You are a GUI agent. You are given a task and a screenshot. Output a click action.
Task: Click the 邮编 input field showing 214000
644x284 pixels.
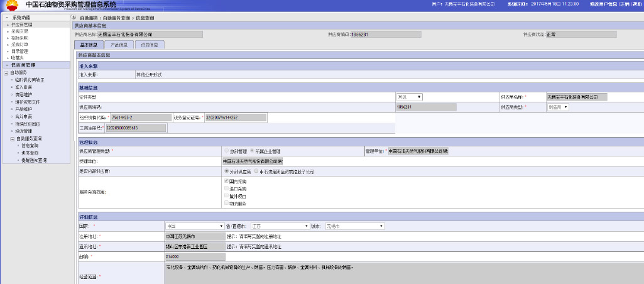tap(194, 256)
